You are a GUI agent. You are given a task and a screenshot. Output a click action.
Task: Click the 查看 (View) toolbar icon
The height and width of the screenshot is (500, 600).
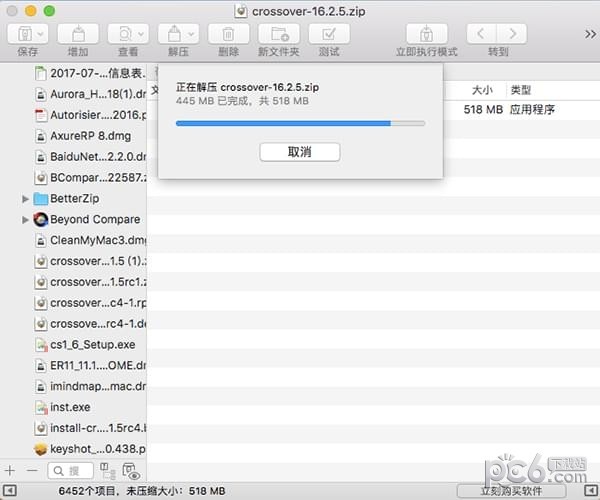[125, 34]
